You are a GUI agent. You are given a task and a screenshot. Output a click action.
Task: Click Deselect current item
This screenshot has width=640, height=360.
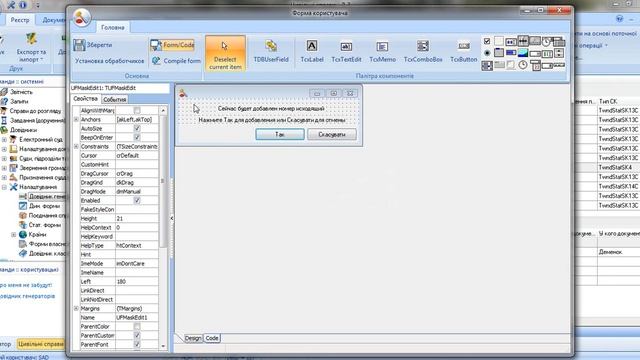(x=225, y=53)
